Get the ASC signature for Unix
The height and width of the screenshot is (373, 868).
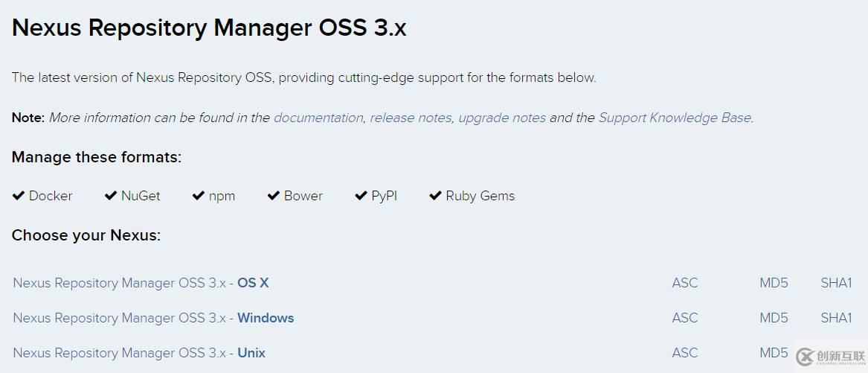point(685,353)
